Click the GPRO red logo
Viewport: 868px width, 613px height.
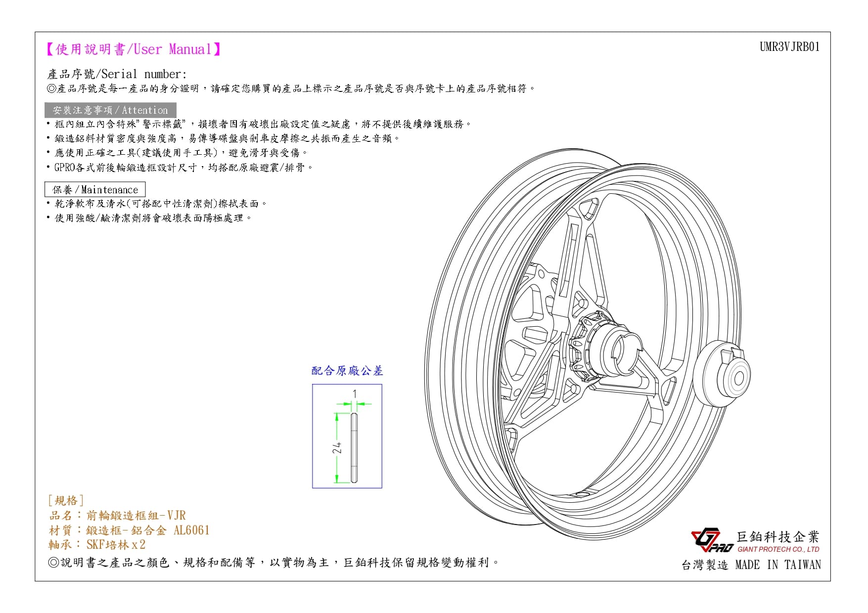click(x=712, y=540)
